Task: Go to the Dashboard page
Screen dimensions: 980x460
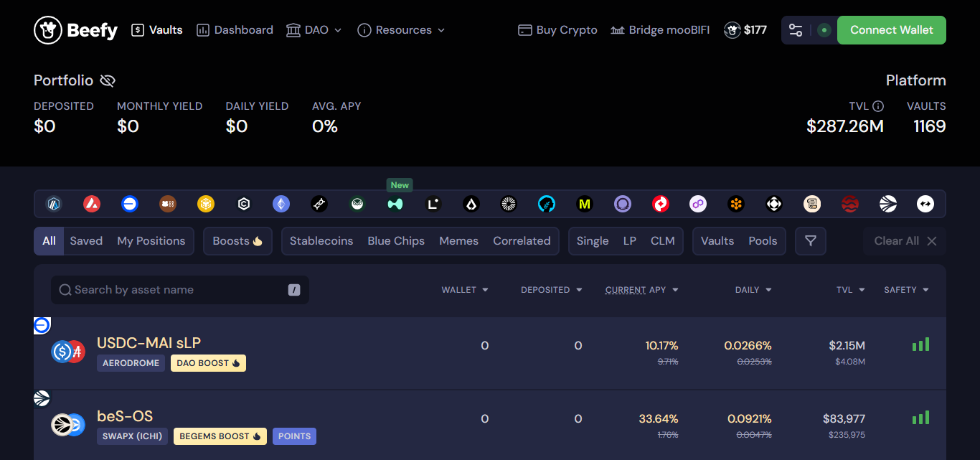Action: tap(235, 30)
